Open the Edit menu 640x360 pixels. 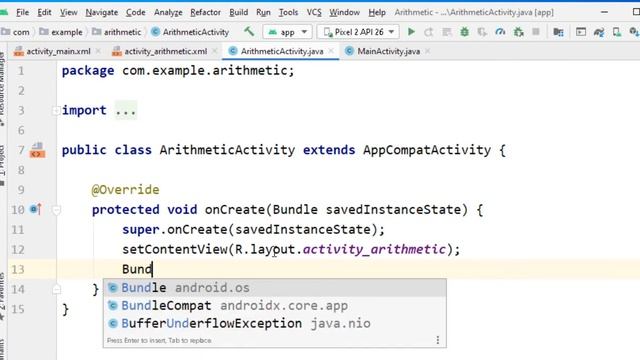(44, 12)
